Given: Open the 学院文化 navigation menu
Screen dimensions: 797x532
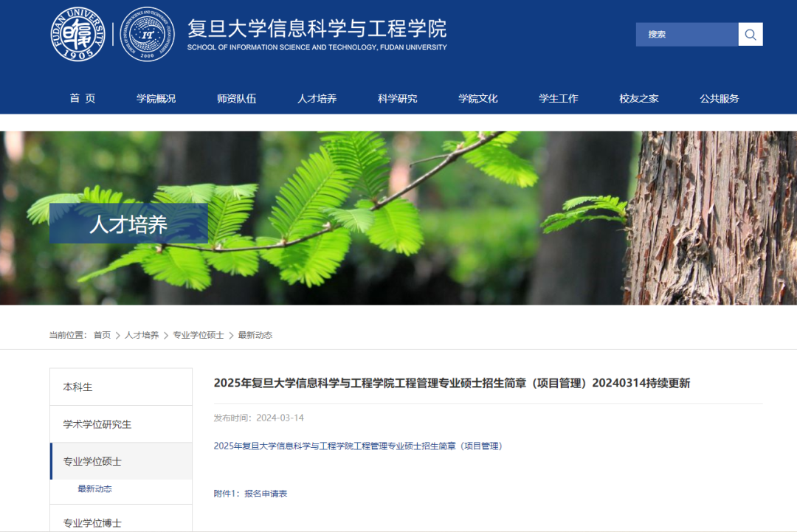Looking at the screenshot, I should coord(477,99).
